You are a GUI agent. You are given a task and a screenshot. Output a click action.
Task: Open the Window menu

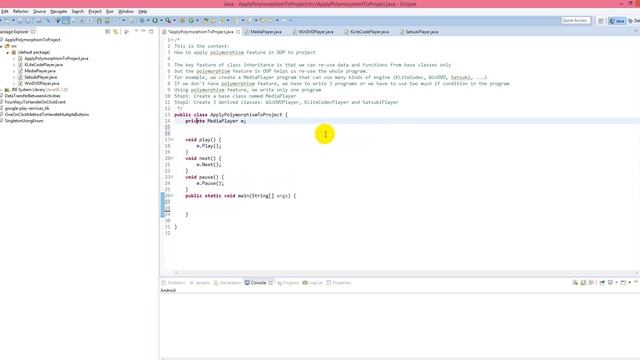[x=126, y=11]
